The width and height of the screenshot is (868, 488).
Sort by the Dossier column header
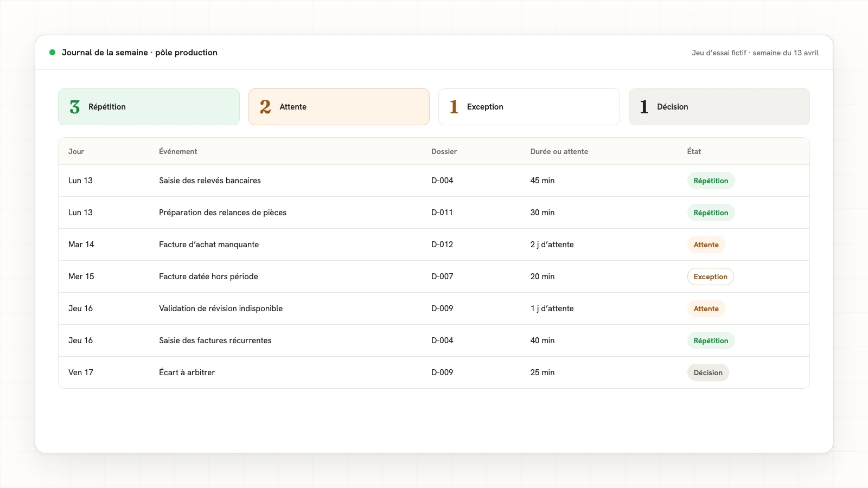[444, 151]
